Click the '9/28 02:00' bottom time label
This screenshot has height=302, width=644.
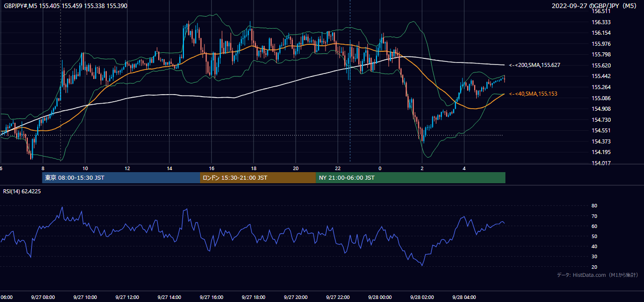click(422, 297)
